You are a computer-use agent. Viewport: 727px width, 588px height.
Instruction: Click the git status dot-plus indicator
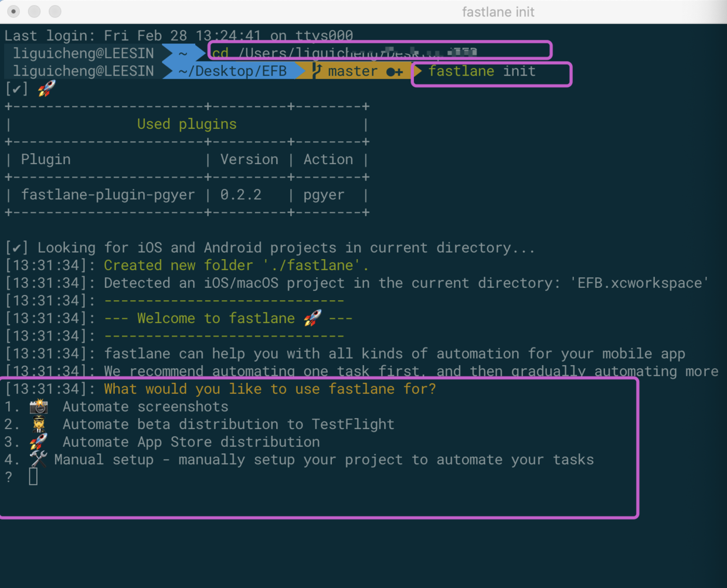(395, 72)
